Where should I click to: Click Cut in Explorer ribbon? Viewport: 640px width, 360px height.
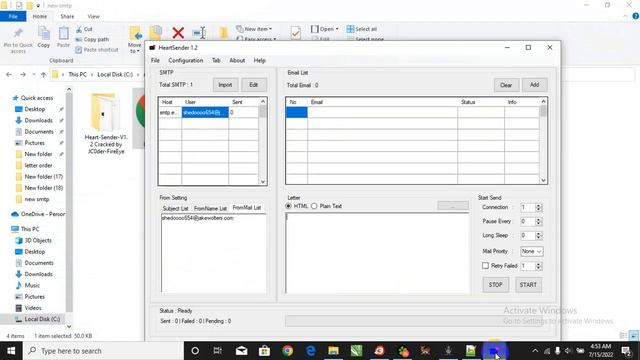coord(84,29)
